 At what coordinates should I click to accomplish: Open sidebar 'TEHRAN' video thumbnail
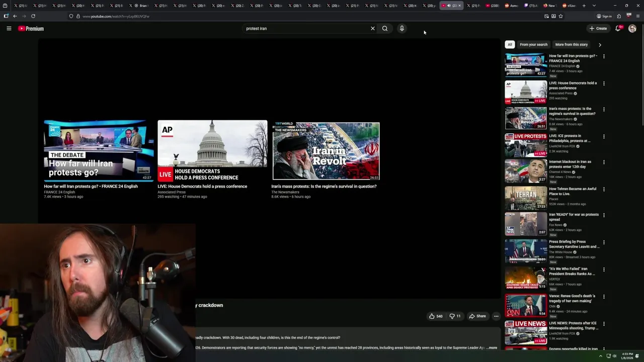pos(526,198)
